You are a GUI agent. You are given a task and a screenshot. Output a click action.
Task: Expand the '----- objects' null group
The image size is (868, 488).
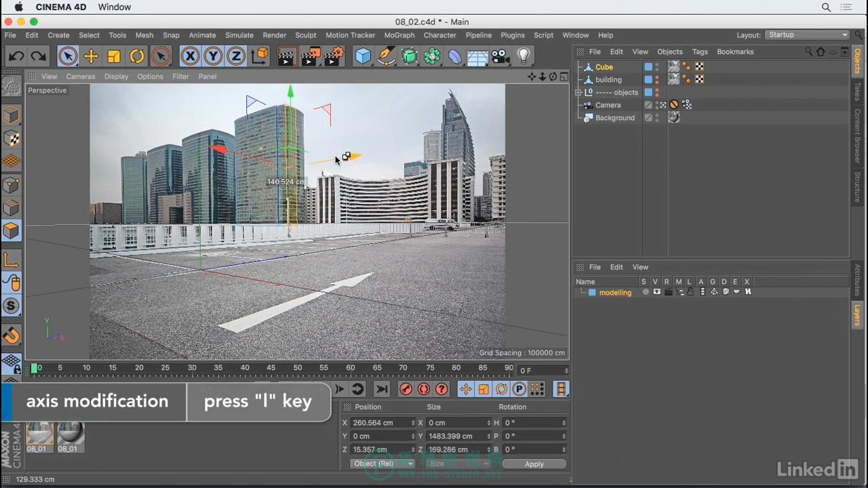click(578, 92)
